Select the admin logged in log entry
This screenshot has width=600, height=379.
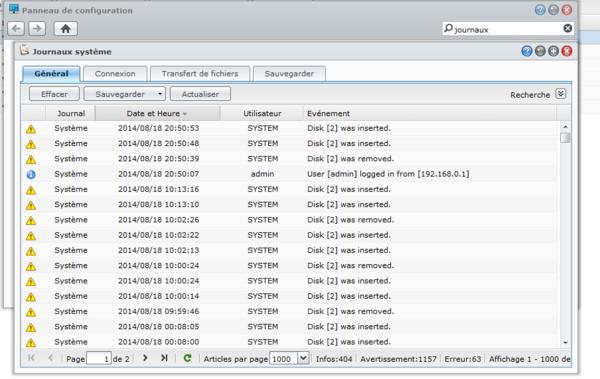(x=289, y=174)
